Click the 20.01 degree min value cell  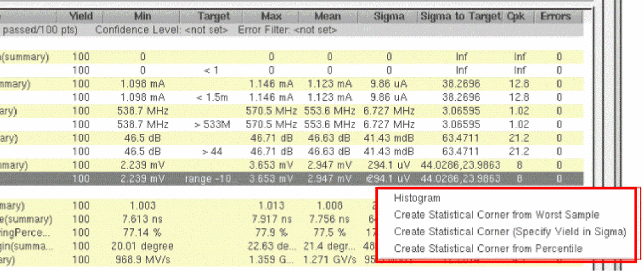click(142, 246)
